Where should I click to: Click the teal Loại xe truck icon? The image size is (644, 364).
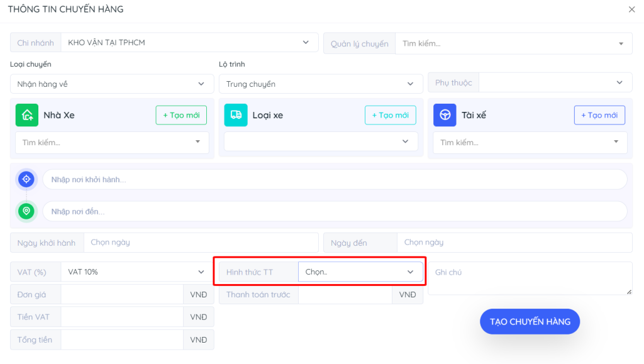[x=236, y=115]
